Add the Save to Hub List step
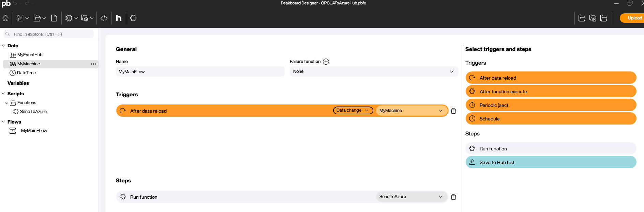Viewport: 644px width, 212px height. [551, 162]
